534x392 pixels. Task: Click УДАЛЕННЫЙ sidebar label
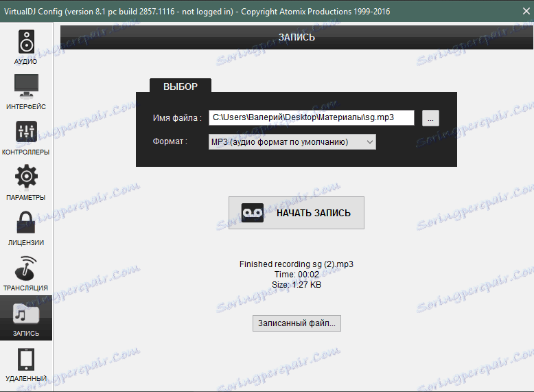pyautogui.click(x=26, y=379)
